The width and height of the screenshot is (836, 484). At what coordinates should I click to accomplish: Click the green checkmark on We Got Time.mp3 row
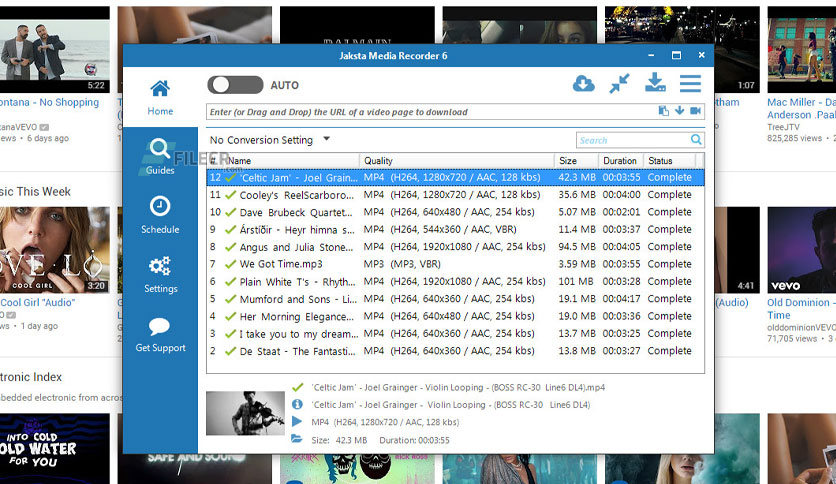(230, 264)
